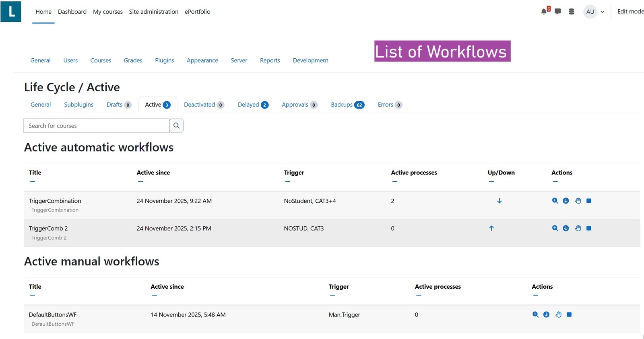Viewport: 644px width, 339px height.
Task: Open the Backups tab showing 62
Action: click(348, 105)
